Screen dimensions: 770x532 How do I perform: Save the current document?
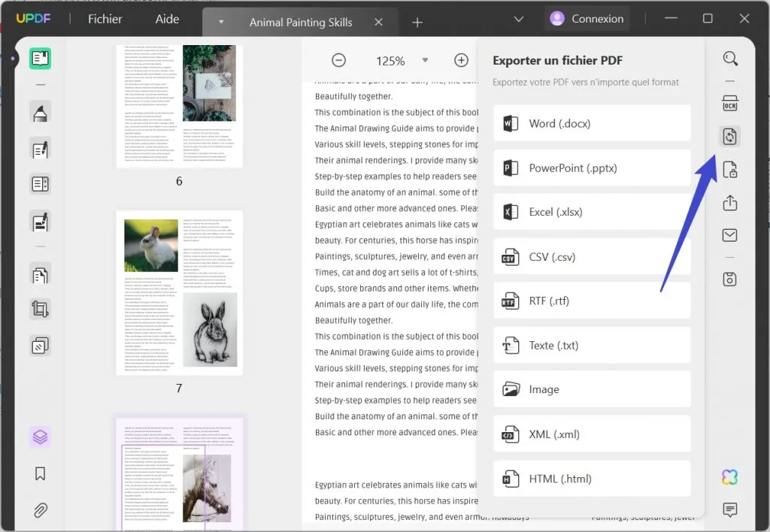730,279
